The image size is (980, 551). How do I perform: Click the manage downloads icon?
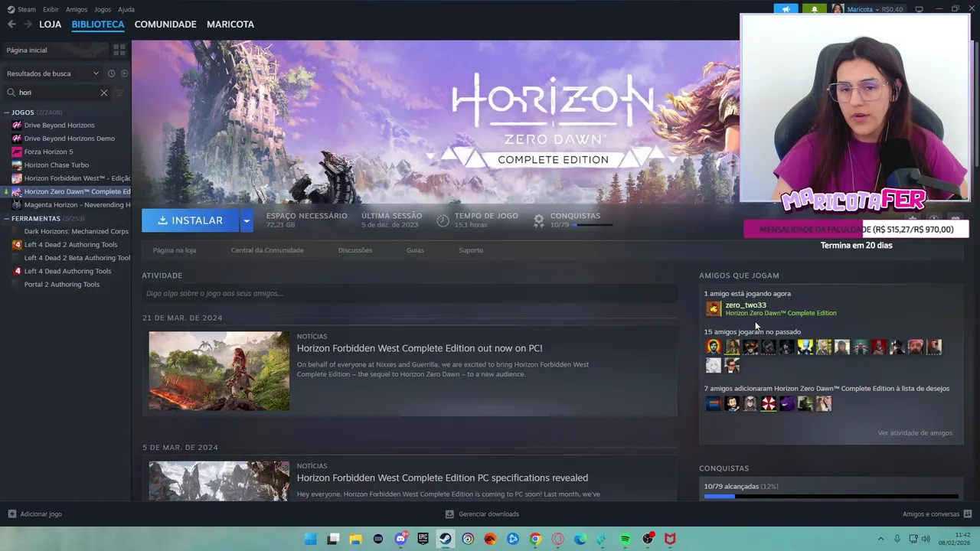449,514
